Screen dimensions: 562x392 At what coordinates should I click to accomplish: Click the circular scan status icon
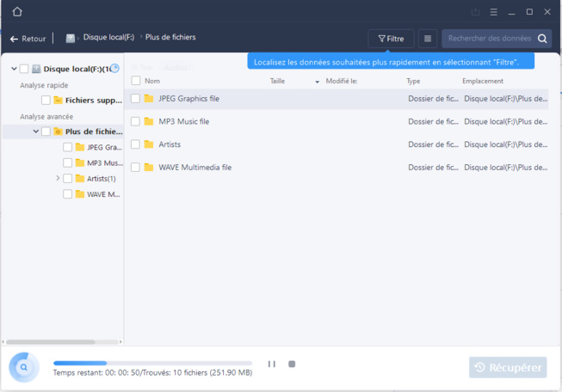pyautogui.click(x=24, y=367)
